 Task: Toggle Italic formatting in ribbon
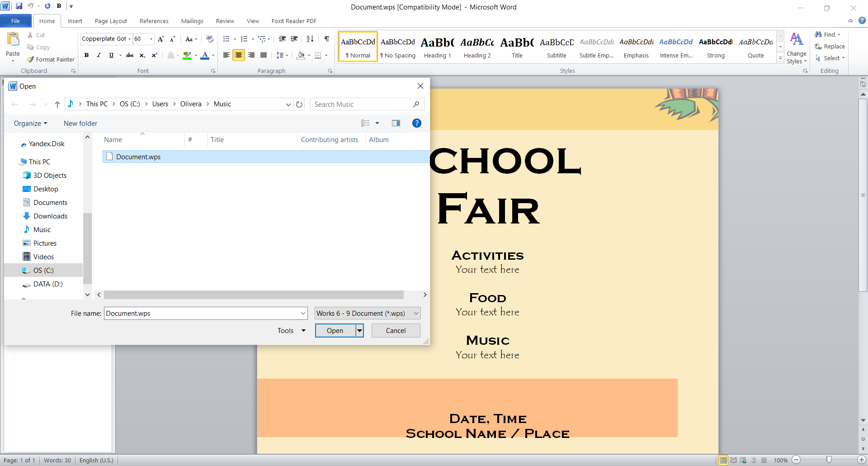(x=99, y=55)
